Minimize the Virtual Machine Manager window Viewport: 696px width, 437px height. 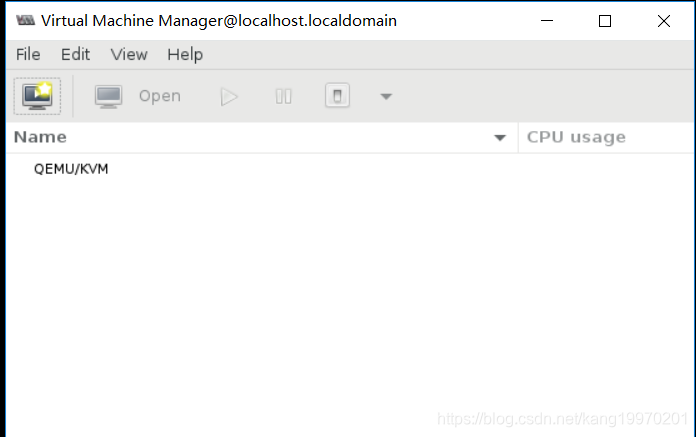[x=547, y=20]
